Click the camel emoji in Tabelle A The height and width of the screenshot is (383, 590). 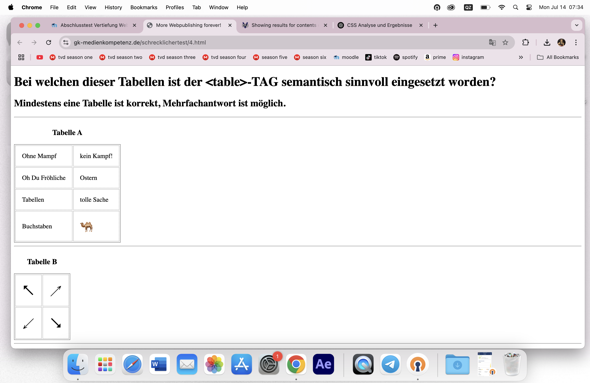[x=86, y=226]
